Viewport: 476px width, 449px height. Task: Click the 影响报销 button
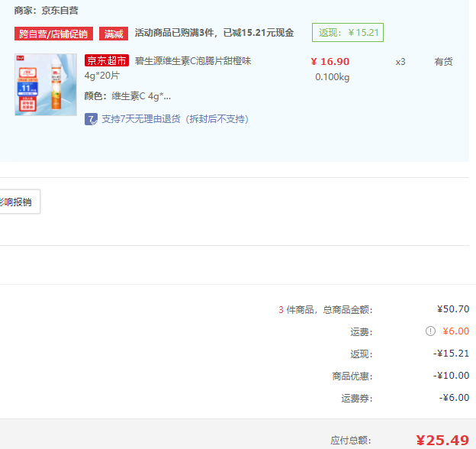pyautogui.click(x=18, y=202)
